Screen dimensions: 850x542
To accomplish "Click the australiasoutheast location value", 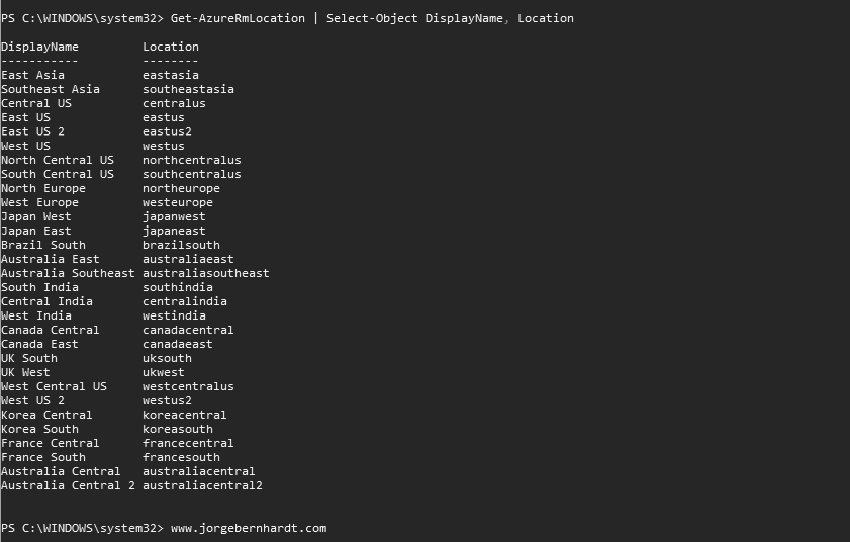I will pos(206,273).
